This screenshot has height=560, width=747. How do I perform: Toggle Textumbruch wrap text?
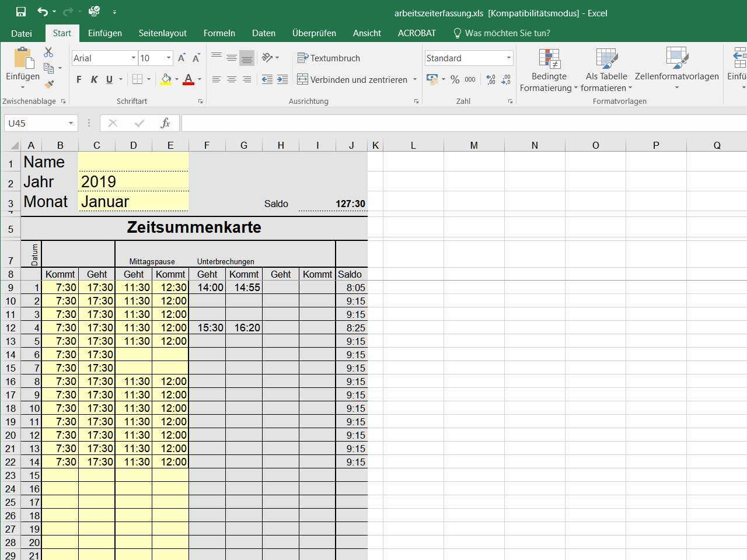(329, 58)
